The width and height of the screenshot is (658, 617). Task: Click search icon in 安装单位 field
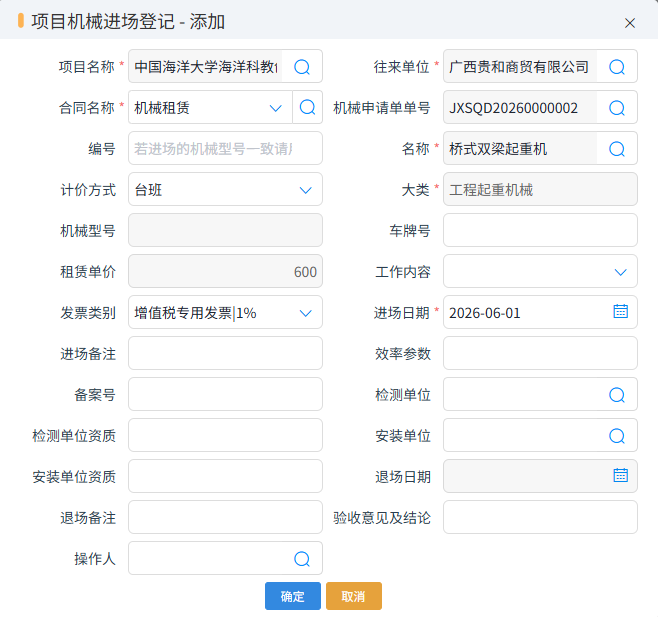(x=617, y=436)
